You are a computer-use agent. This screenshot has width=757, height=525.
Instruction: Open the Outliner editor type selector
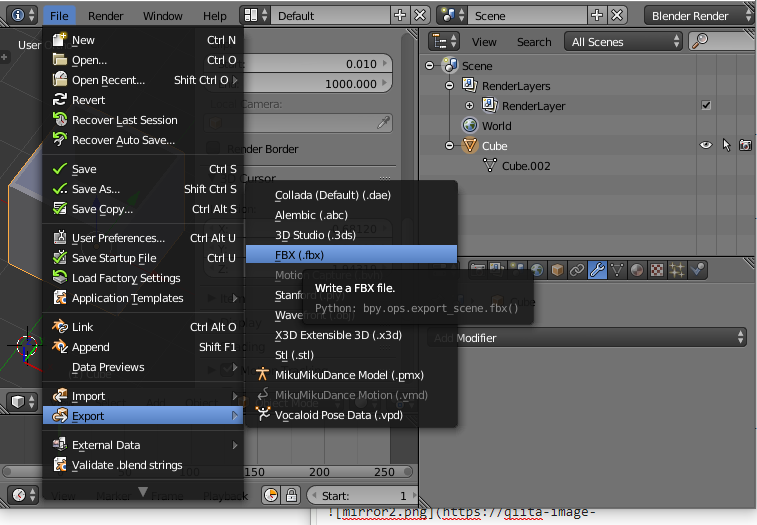click(x=444, y=42)
